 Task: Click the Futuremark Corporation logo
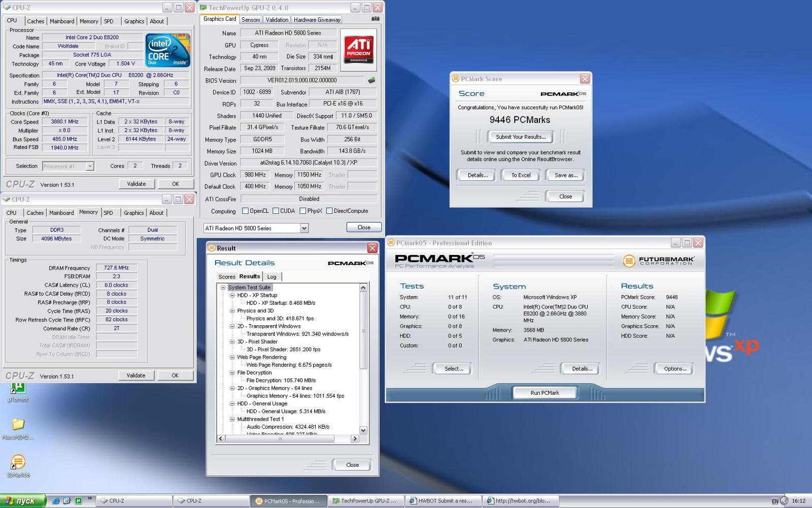[x=658, y=261]
